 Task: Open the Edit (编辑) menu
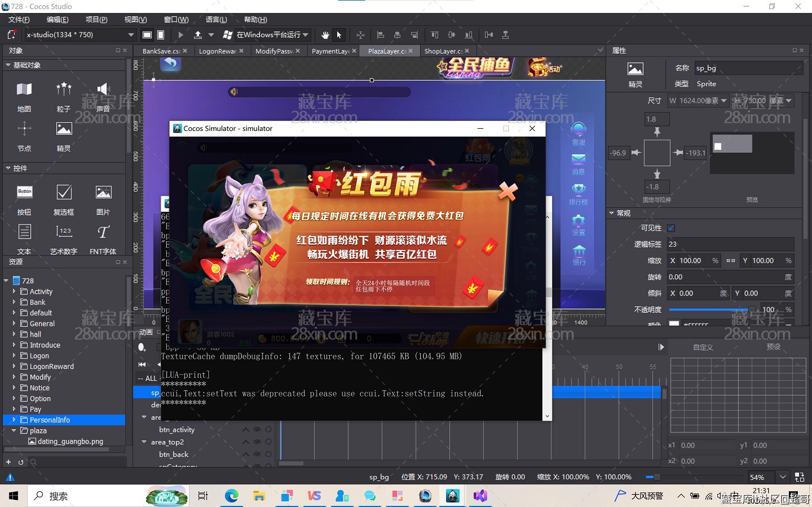[57, 19]
